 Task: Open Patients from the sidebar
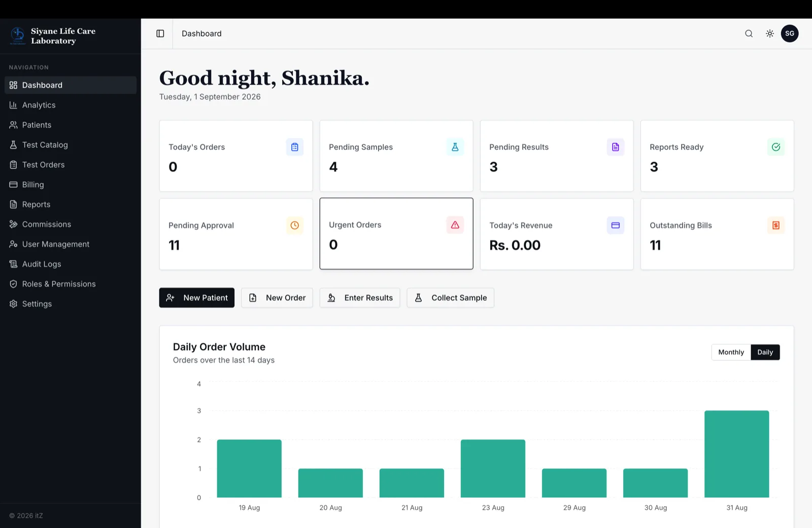(71, 125)
